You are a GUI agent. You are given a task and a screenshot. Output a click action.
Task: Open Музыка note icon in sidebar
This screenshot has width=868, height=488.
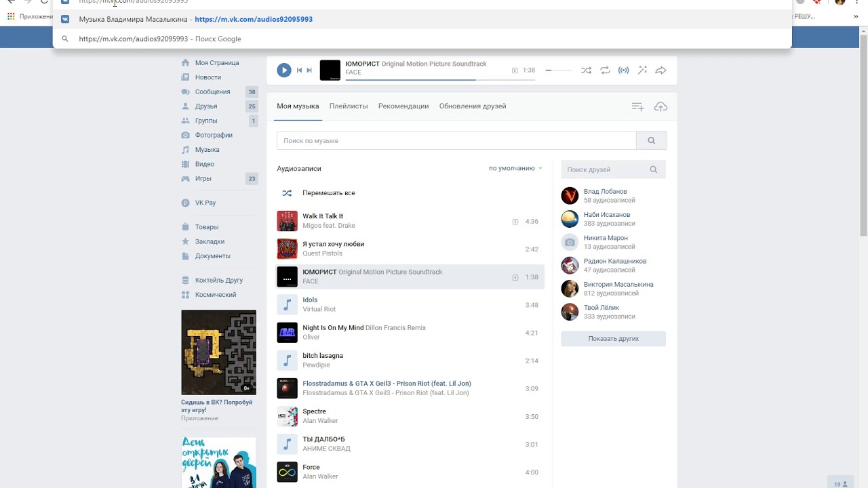coord(185,150)
